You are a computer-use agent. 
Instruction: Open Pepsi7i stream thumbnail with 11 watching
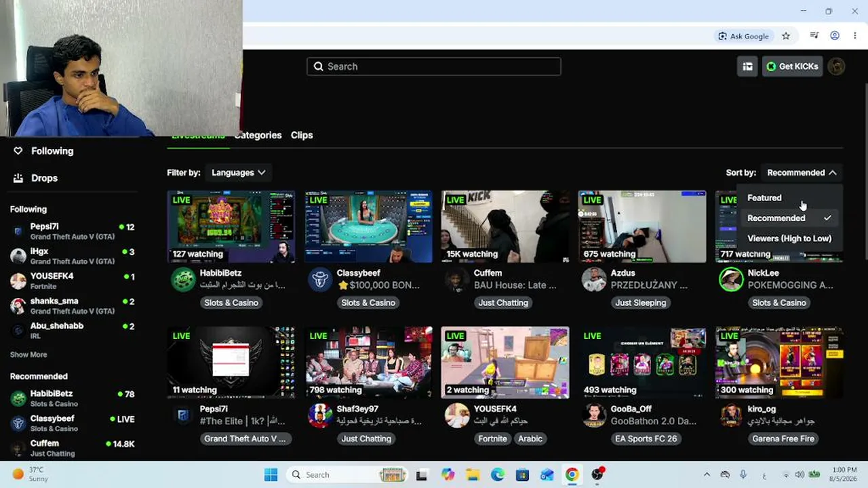231,363
